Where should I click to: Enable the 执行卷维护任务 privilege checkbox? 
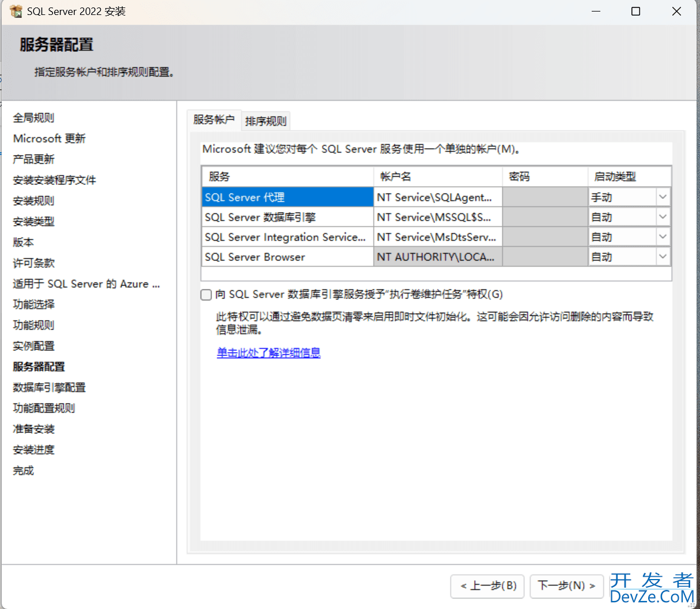206,294
